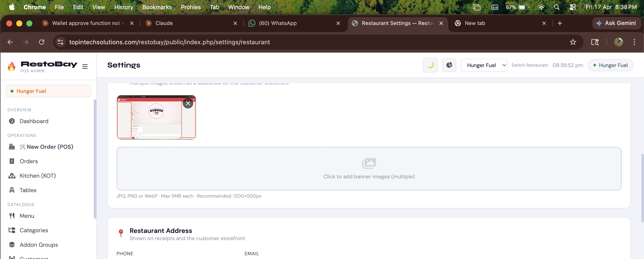The image size is (644, 259).
Task: Open Addon Groups in the sidebar
Action: tap(39, 245)
